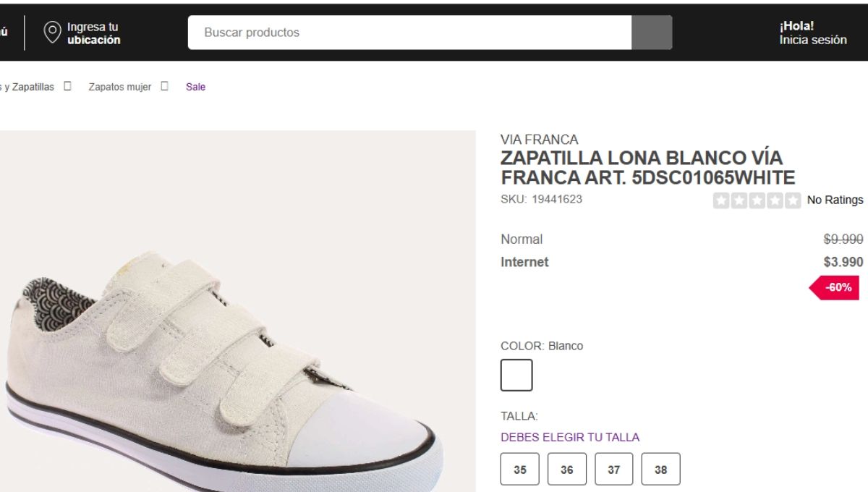868x492 pixels.
Task: Select size 35
Action: point(519,468)
